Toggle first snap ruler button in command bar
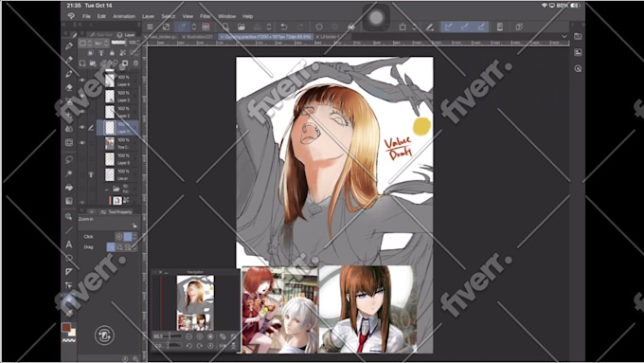This screenshot has height=363, width=644. click(x=449, y=27)
